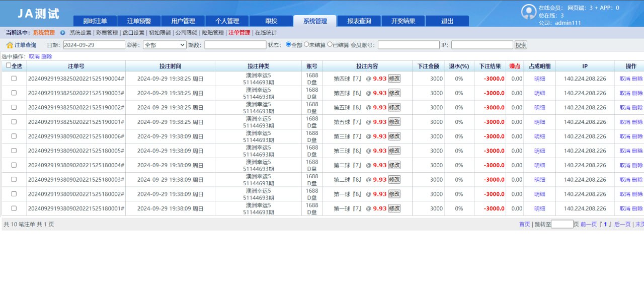Open the 彩种 dropdown showing 全部
Image resolution: width=644 pixels, height=286 pixels.
click(x=165, y=45)
